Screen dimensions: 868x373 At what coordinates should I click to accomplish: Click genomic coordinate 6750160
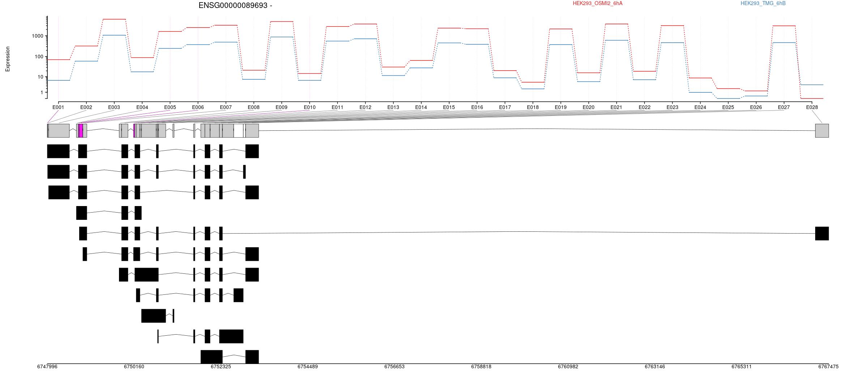coord(134,366)
